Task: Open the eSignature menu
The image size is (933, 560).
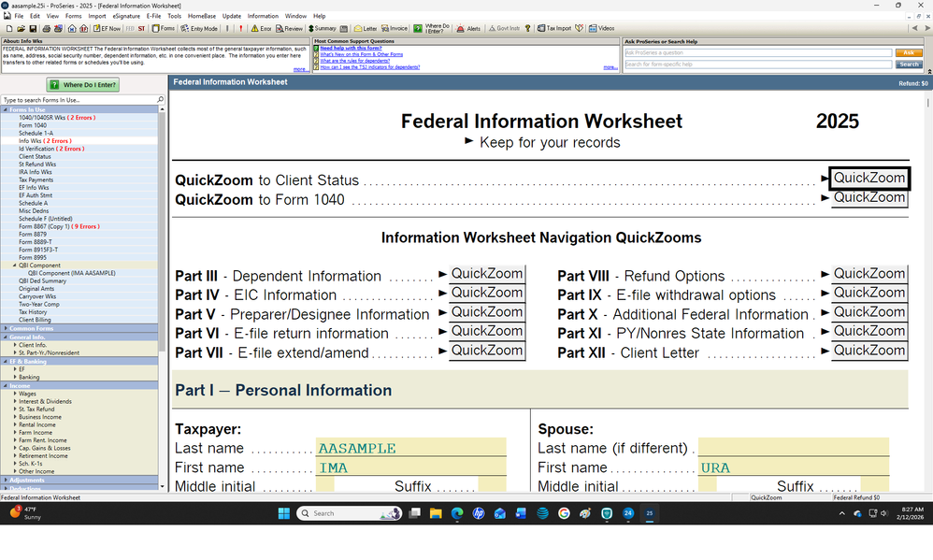Action: pos(126,16)
